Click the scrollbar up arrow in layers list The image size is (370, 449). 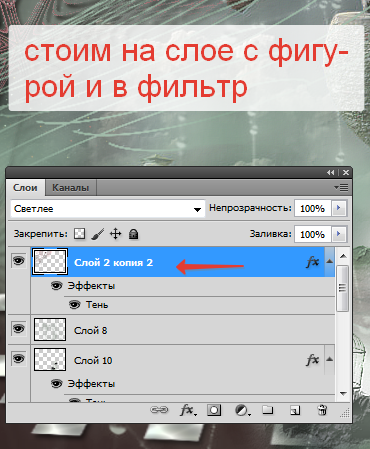click(x=343, y=256)
